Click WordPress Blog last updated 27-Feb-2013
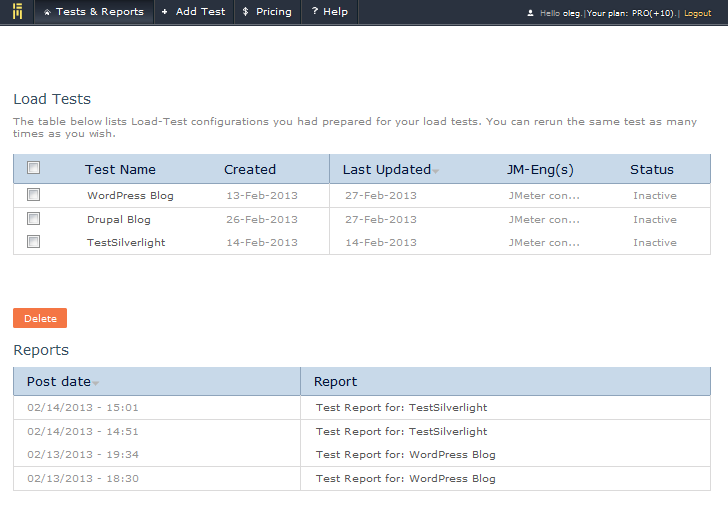728x520 pixels. [381, 195]
